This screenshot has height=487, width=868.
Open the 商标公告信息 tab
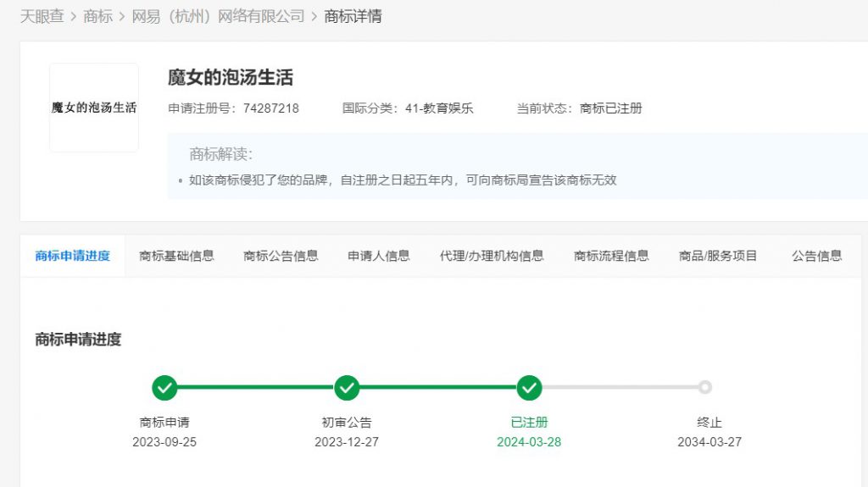click(x=281, y=256)
